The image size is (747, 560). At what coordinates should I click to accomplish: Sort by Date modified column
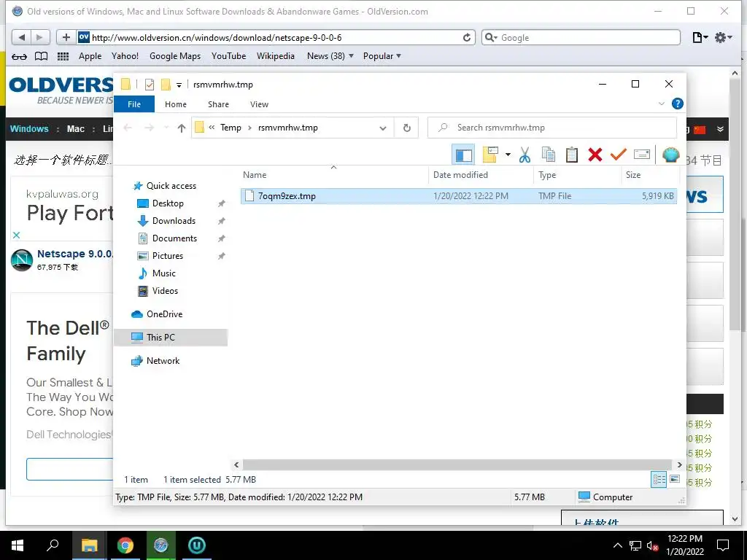click(x=480, y=175)
